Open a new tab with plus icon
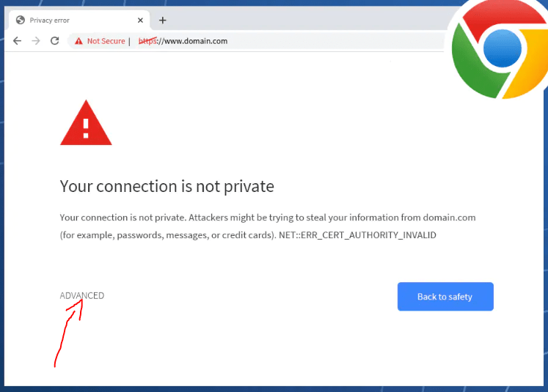The image size is (548, 392). 163,21
